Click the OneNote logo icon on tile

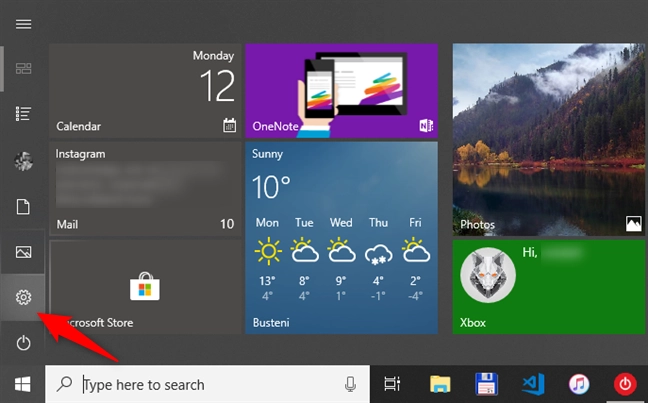[x=426, y=125]
